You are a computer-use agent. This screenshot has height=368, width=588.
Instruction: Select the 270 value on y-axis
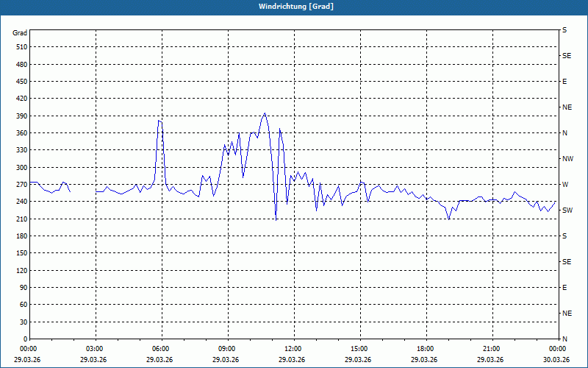click(21, 185)
